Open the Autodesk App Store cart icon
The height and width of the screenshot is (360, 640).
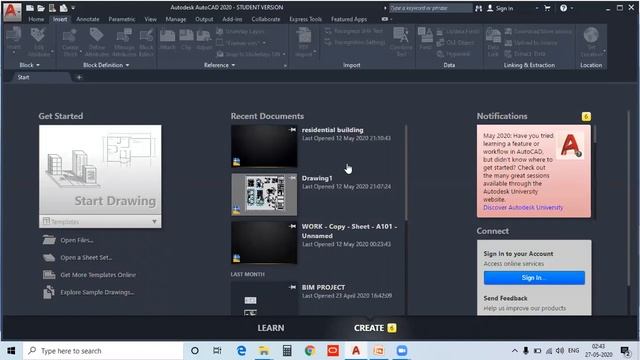[547, 8]
